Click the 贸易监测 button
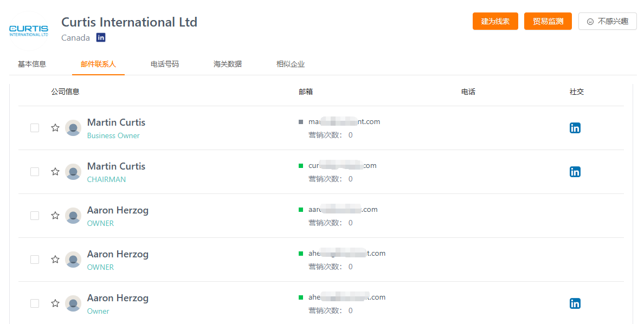The height and width of the screenshot is (324, 644). click(x=548, y=21)
